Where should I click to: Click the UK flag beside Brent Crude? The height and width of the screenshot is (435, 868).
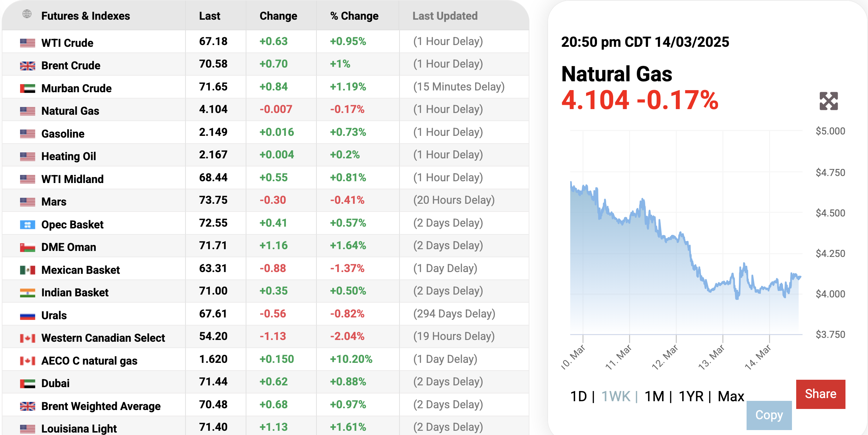[x=27, y=66]
